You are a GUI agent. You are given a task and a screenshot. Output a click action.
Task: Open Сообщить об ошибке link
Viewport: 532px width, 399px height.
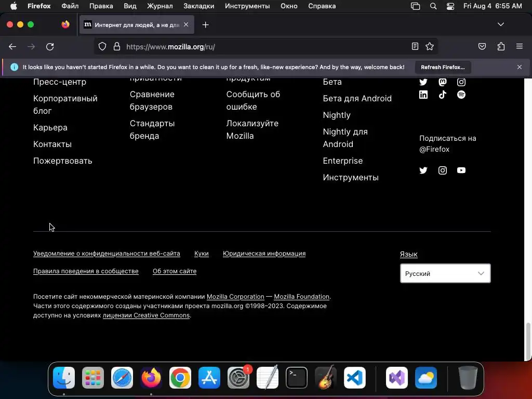(253, 100)
